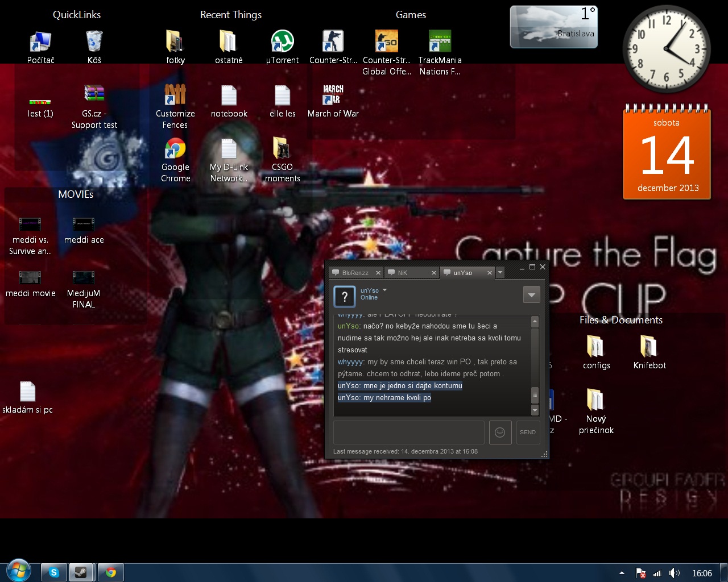Open the CSGO moments folder
The image size is (728, 582).
[282, 160]
